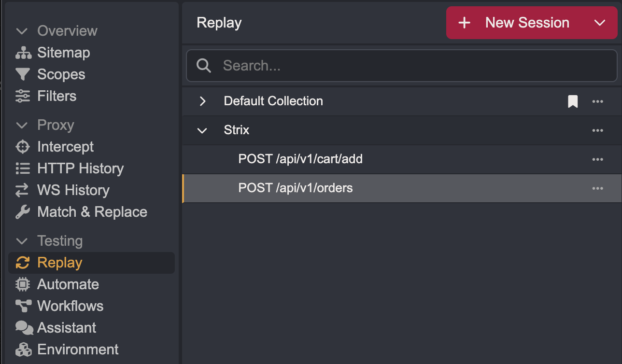Open the Filters page
The width and height of the screenshot is (622, 364).
57,96
